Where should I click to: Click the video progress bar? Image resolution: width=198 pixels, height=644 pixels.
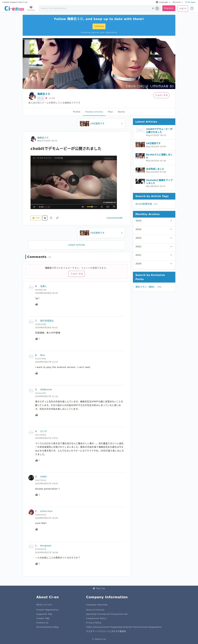click(x=74, y=204)
